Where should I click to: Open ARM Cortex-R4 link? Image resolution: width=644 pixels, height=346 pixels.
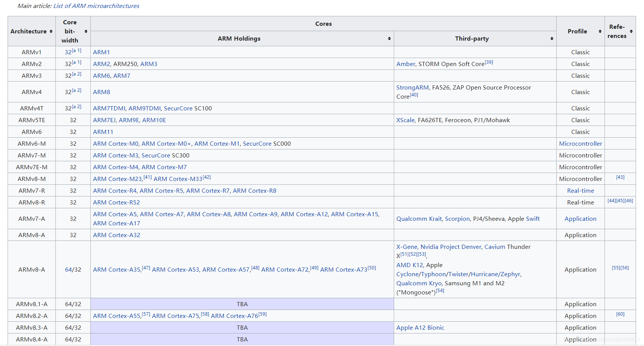(115, 191)
